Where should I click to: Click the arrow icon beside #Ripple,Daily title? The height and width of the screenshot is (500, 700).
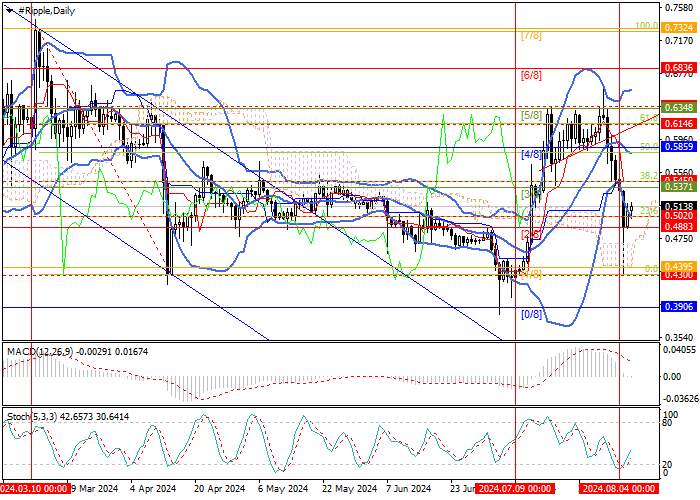pos(10,10)
